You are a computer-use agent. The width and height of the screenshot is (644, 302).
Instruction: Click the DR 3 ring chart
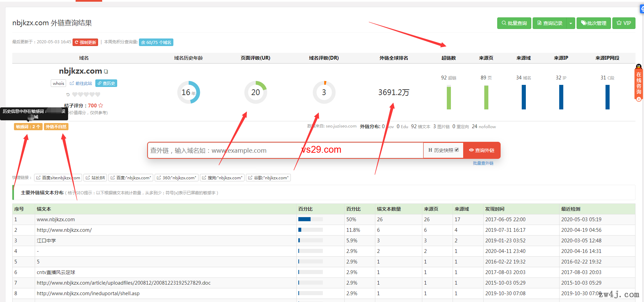point(324,92)
